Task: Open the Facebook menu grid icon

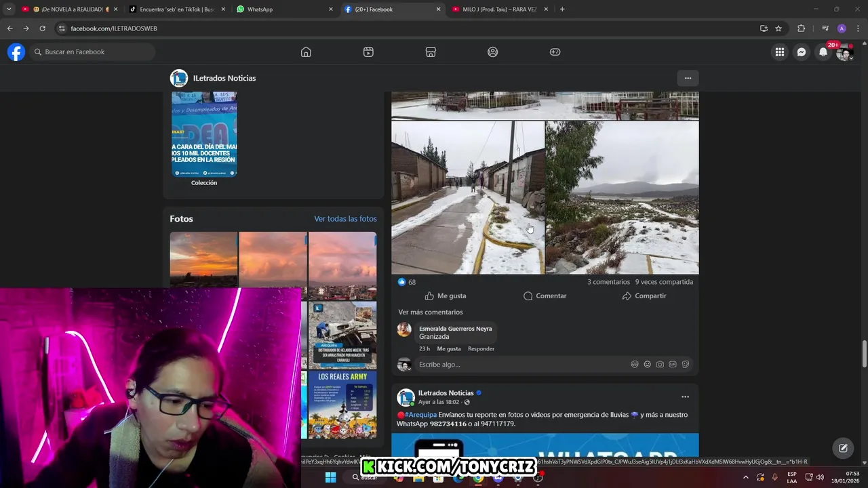Action: click(x=780, y=52)
